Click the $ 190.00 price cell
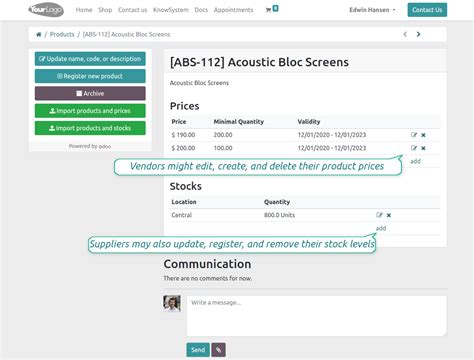This screenshot has width=474, height=360. point(183,135)
